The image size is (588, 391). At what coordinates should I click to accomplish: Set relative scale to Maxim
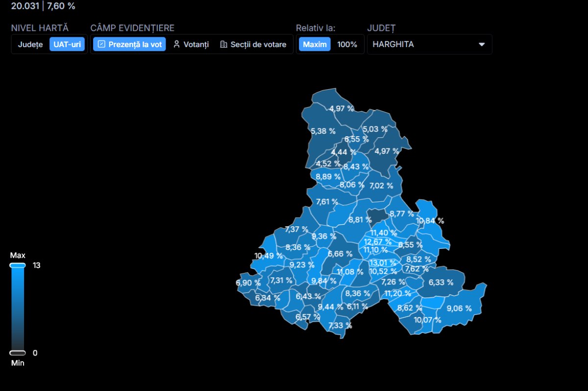(x=315, y=44)
